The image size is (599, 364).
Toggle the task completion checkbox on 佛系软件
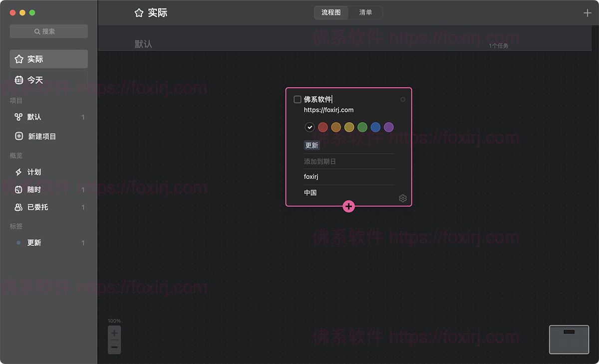click(297, 99)
